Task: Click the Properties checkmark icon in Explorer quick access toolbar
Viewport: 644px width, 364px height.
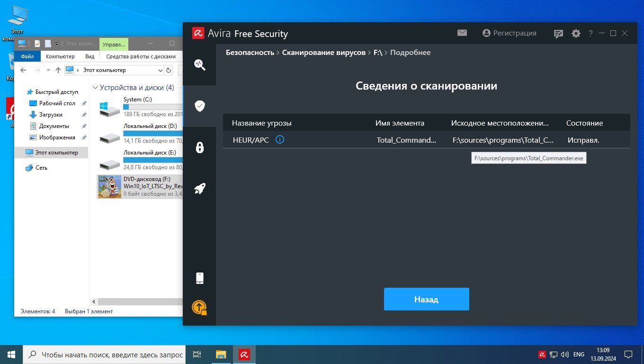Action: pos(37,44)
